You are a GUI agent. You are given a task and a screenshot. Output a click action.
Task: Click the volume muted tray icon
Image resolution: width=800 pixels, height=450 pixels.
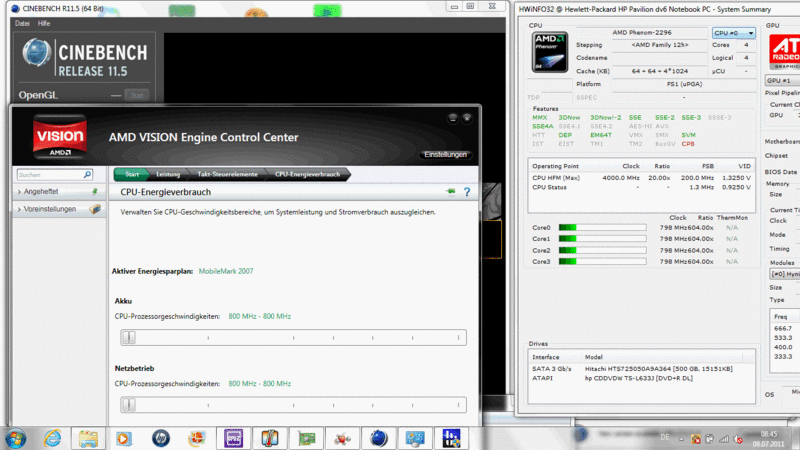(738, 439)
